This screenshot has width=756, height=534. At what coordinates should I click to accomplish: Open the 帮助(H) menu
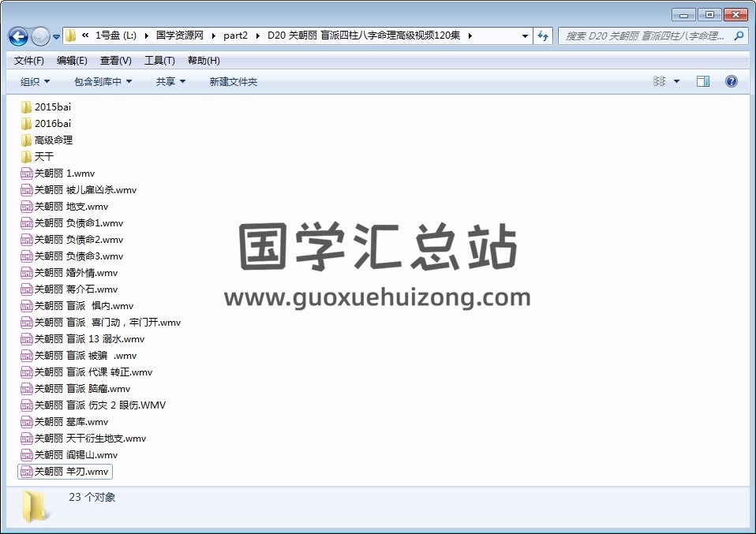coord(204,60)
